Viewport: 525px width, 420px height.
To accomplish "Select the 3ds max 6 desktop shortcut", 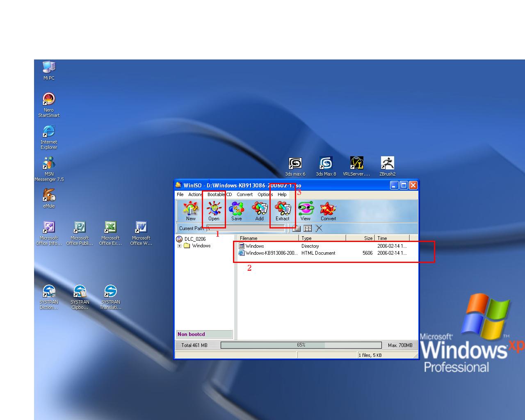I will [x=295, y=167].
